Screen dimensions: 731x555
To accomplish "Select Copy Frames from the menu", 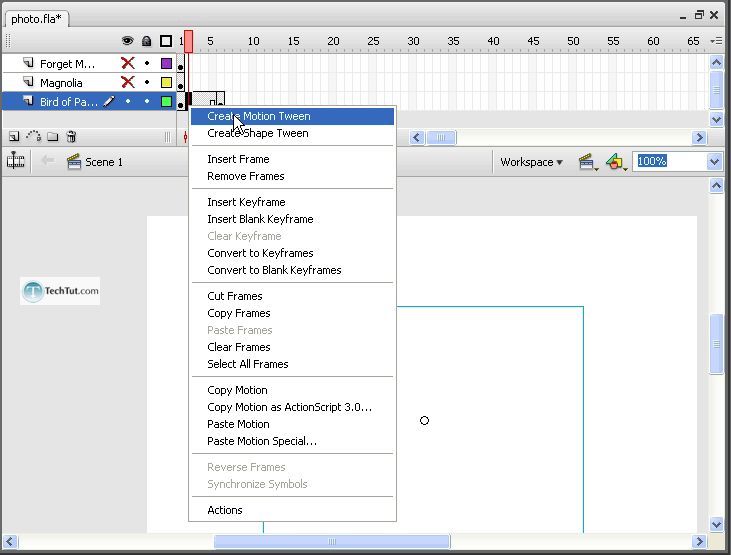I will 292,313.
